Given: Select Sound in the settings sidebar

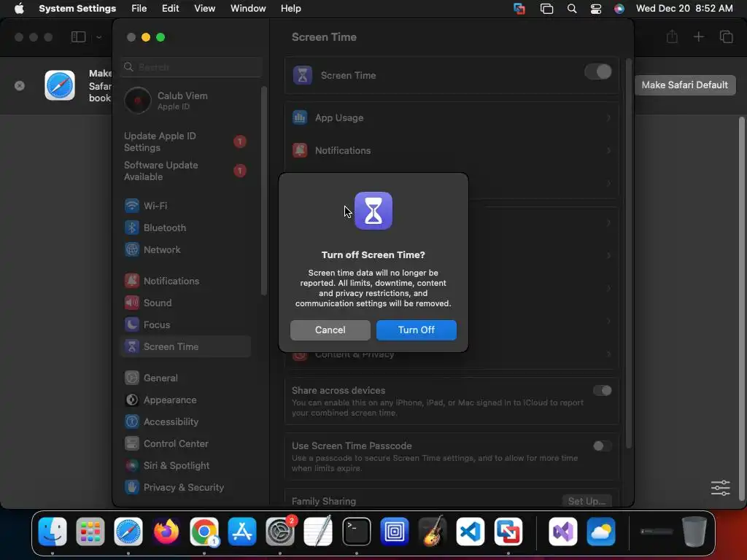Looking at the screenshot, I should coord(186,303).
